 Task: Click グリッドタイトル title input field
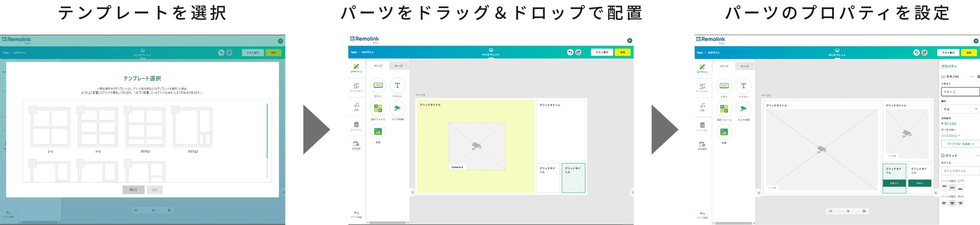click(x=960, y=171)
